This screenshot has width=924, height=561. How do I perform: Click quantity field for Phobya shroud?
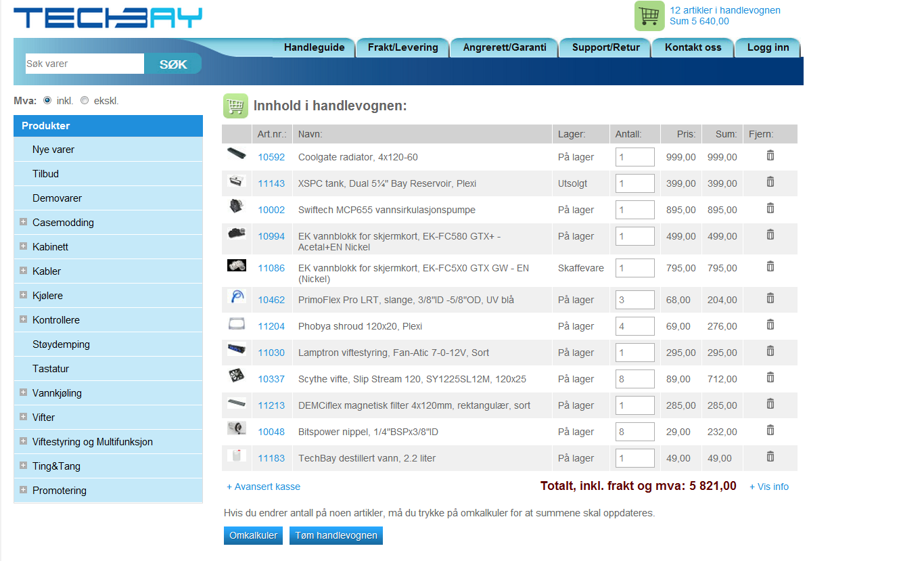(635, 326)
